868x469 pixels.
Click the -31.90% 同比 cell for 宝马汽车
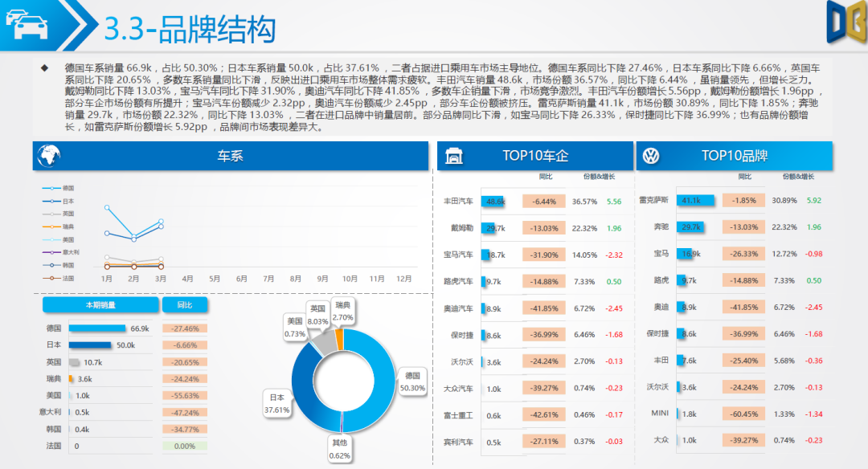pos(543,255)
